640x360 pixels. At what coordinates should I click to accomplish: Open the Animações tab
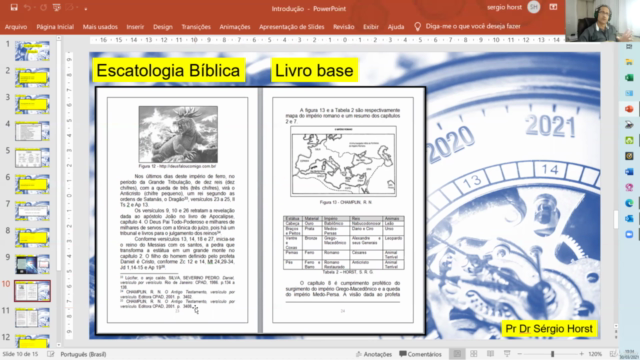(x=235, y=27)
